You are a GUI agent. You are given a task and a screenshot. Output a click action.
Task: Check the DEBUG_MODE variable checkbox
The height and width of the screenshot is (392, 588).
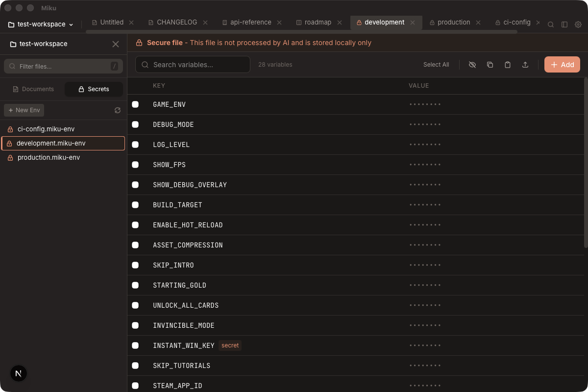tap(136, 124)
